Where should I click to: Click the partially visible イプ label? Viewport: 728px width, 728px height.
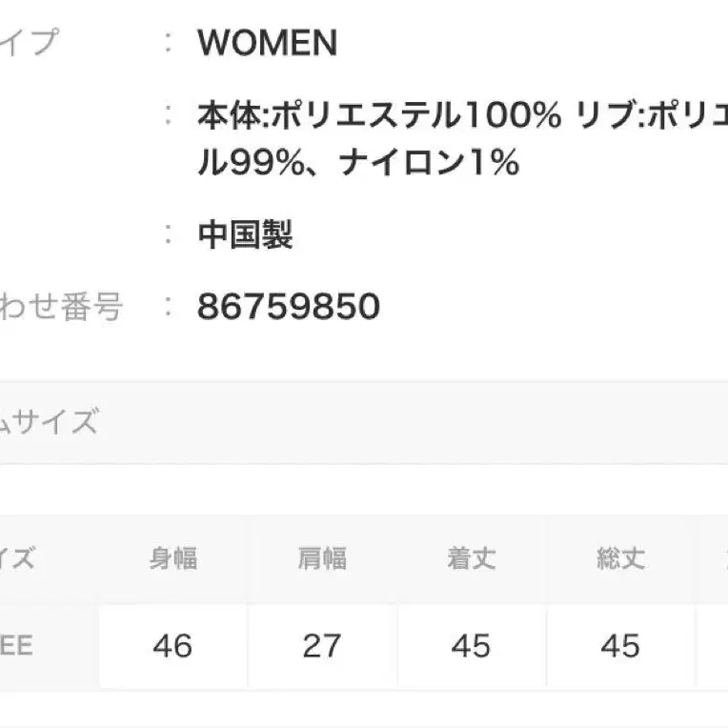point(29,43)
